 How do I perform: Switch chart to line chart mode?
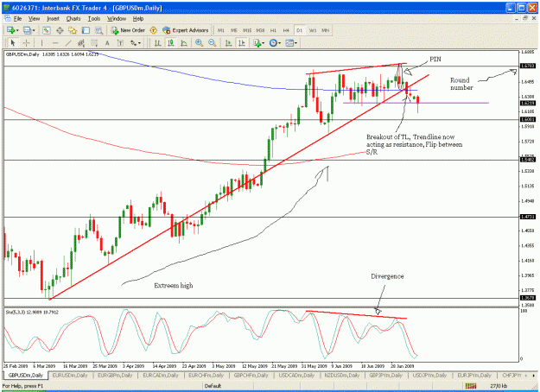(x=184, y=43)
